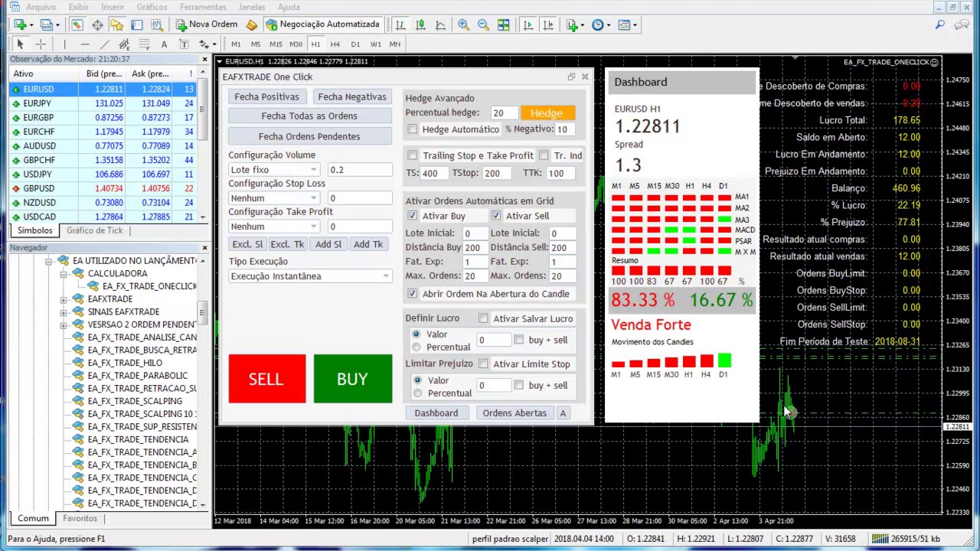Select GBPUSD row in Market Watch

pyautogui.click(x=103, y=188)
